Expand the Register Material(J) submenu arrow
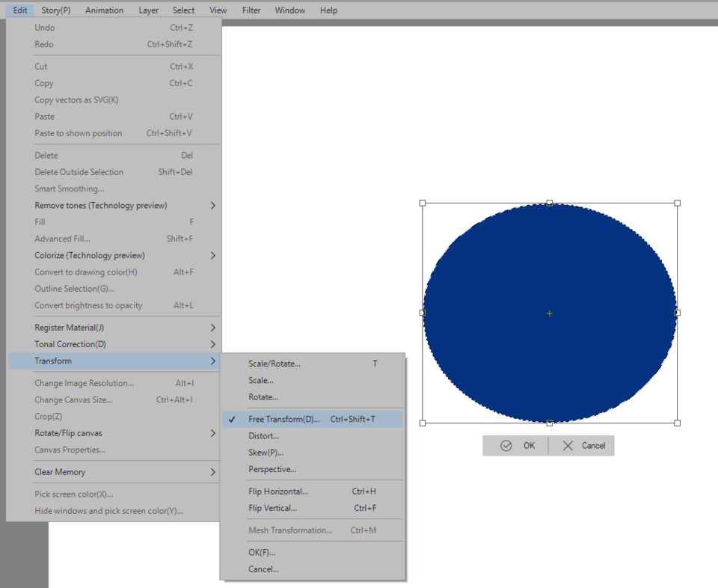 pyautogui.click(x=213, y=328)
